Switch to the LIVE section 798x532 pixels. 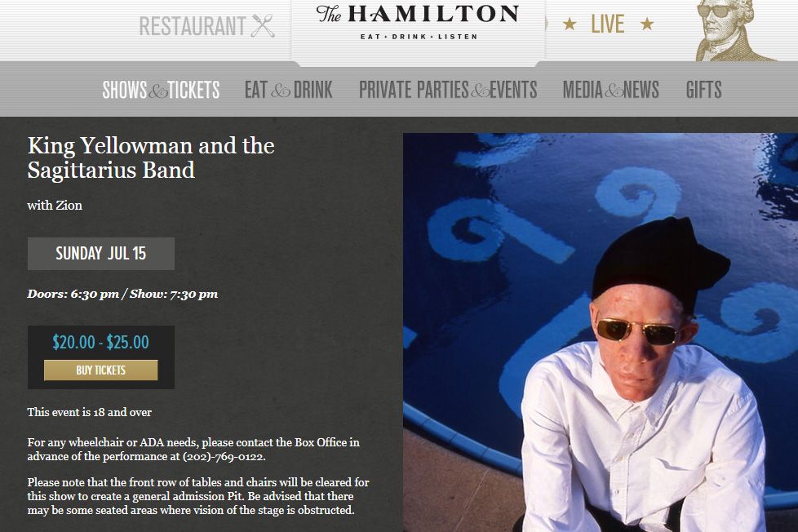(x=608, y=24)
